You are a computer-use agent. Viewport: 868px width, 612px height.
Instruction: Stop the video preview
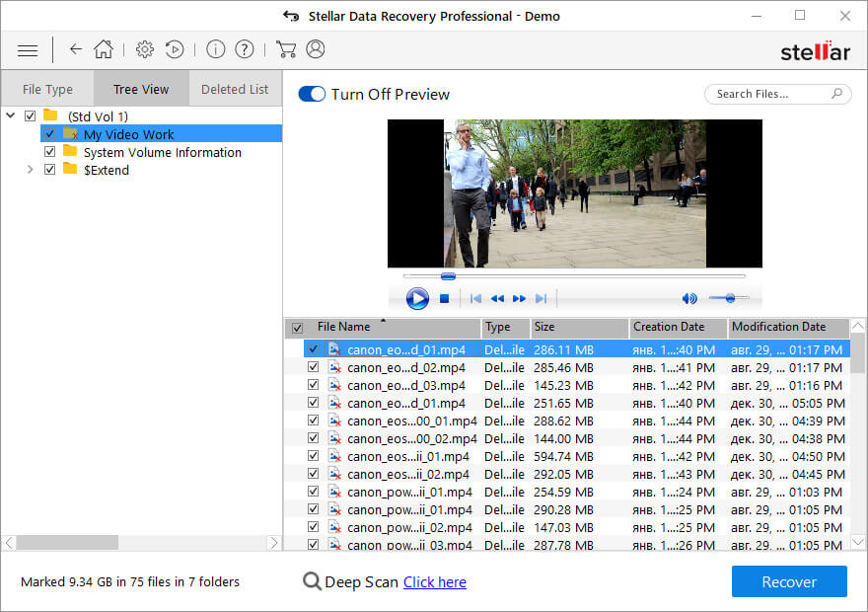444,298
